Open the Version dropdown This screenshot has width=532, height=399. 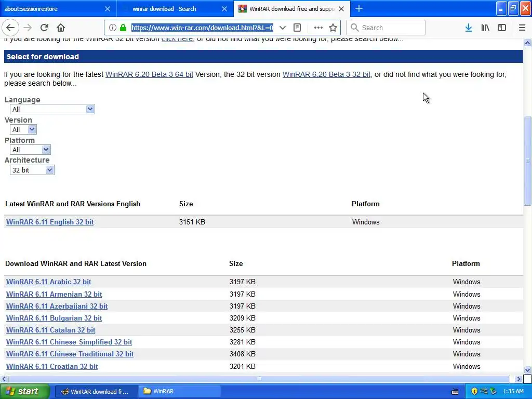pos(23,129)
